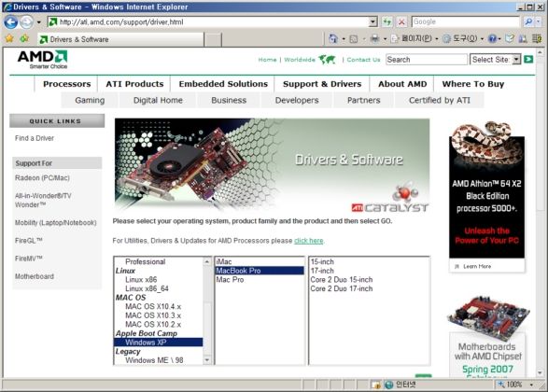Open the ATI Products menu
The image size is (548, 392).
[x=134, y=84]
